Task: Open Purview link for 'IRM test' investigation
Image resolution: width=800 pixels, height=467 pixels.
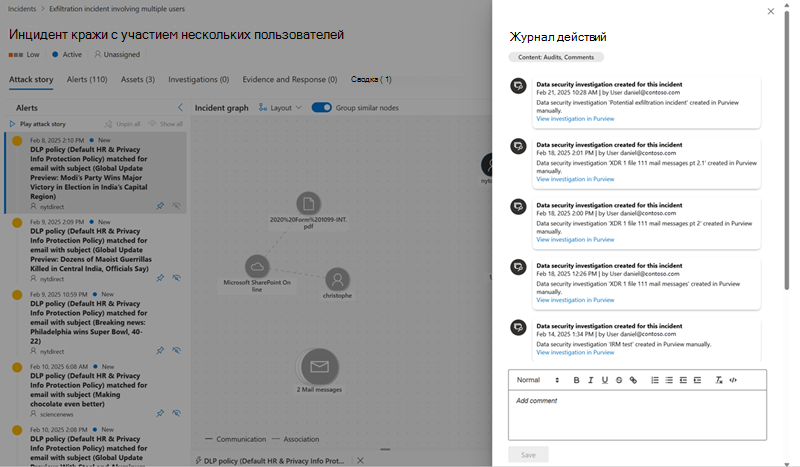Action: (575, 353)
